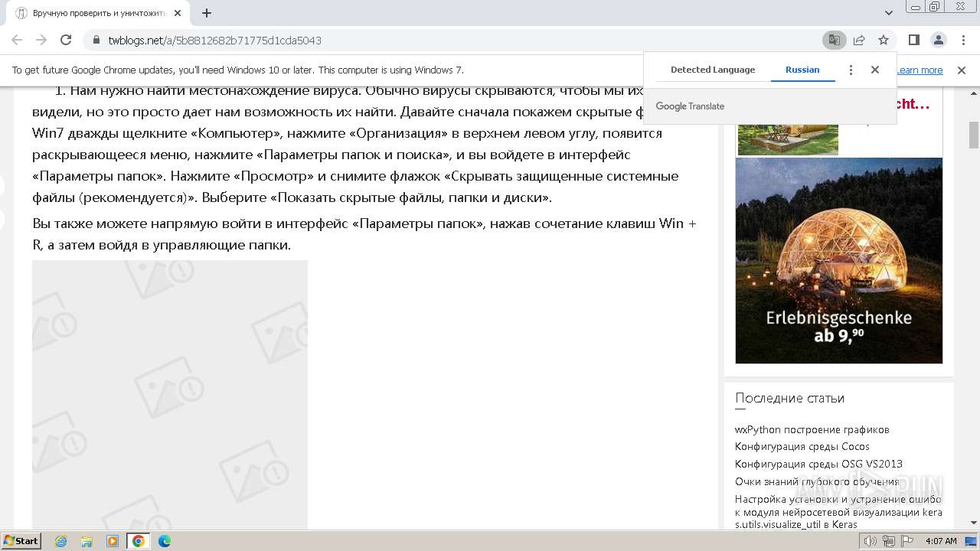Open the Chrome profile avatar

938,40
